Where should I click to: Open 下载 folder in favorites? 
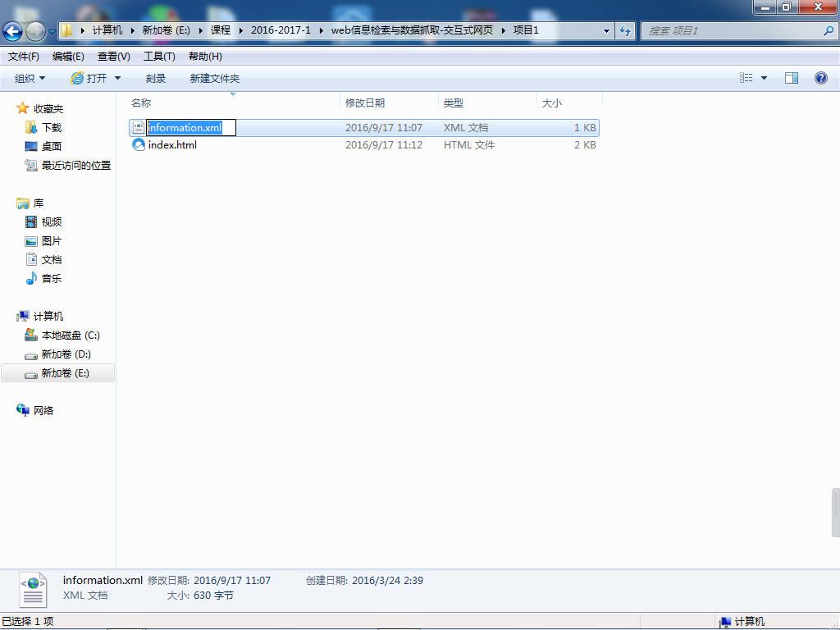pos(43,127)
